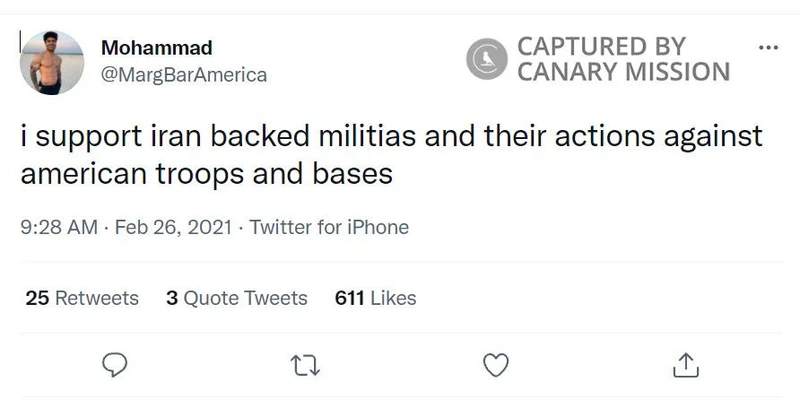800x408 pixels.
Task: Open the @MargBarAmerica handle link
Action: click(184, 74)
